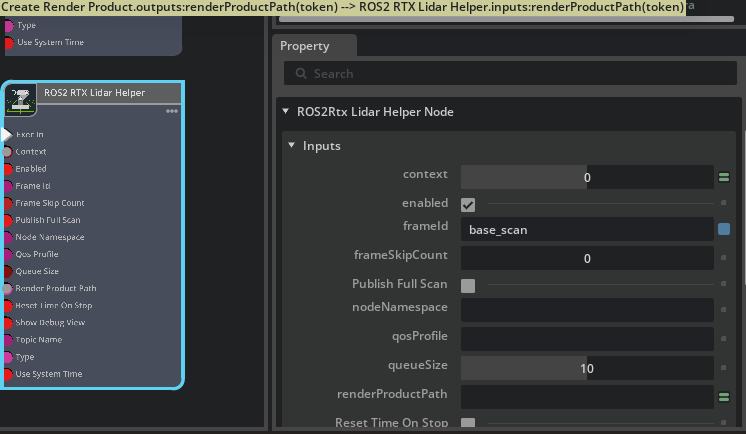Click the Exec In input port arrow
746x434 pixels.
[x=6, y=135]
